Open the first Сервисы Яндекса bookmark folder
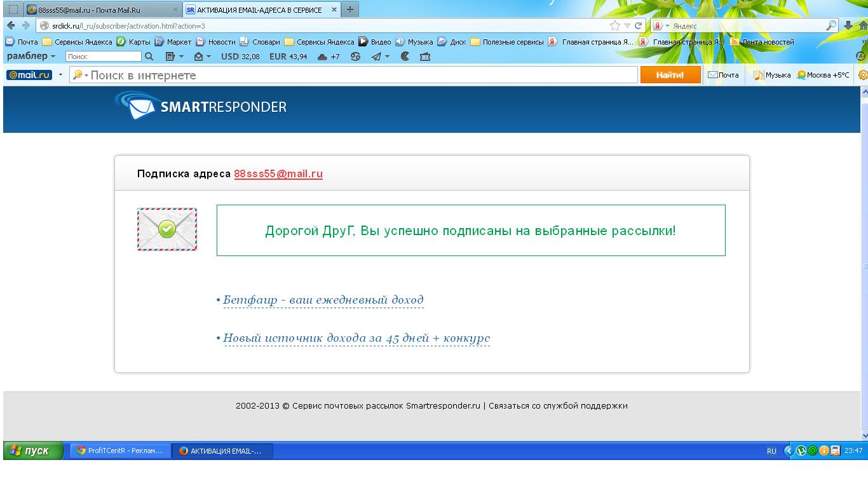868x488 pixels. click(78, 42)
